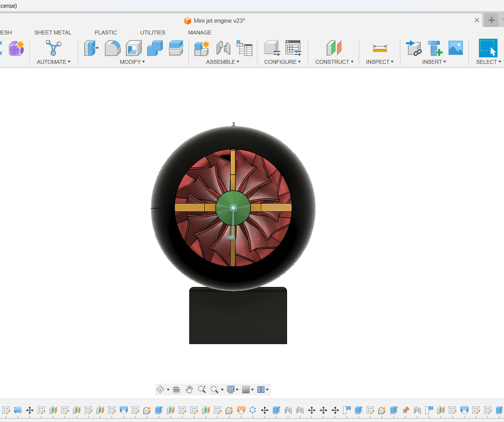Click the Offset Face icon
504x422 pixels.
(x=176, y=48)
